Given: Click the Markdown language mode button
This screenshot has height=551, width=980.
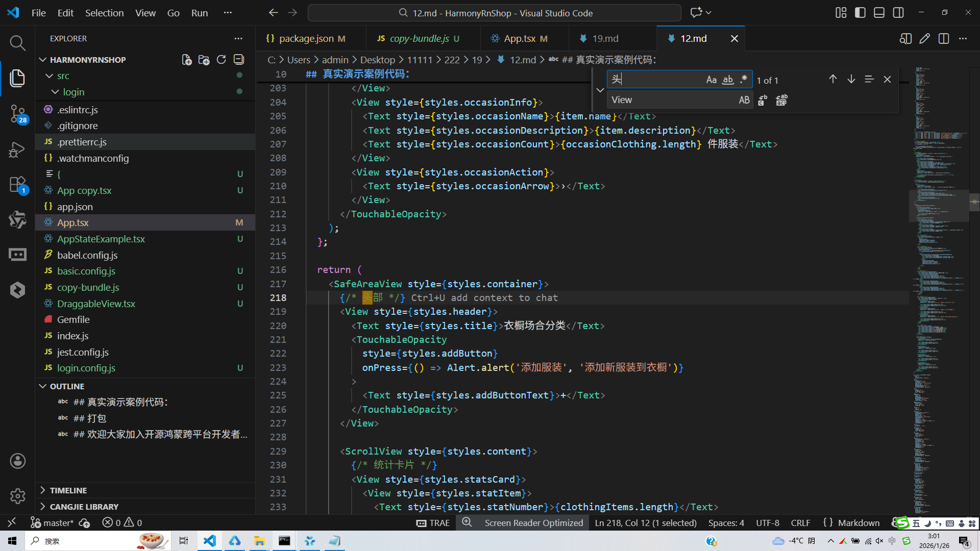Looking at the screenshot, I should pyautogui.click(x=859, y=523).
